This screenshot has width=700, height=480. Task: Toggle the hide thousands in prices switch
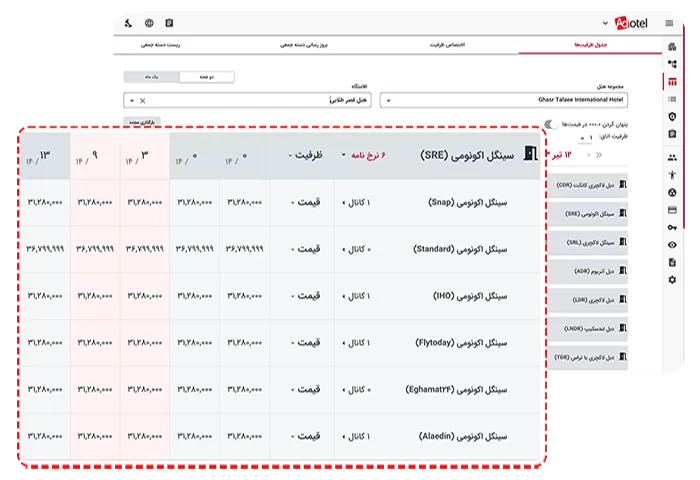(x=551, y=124)
